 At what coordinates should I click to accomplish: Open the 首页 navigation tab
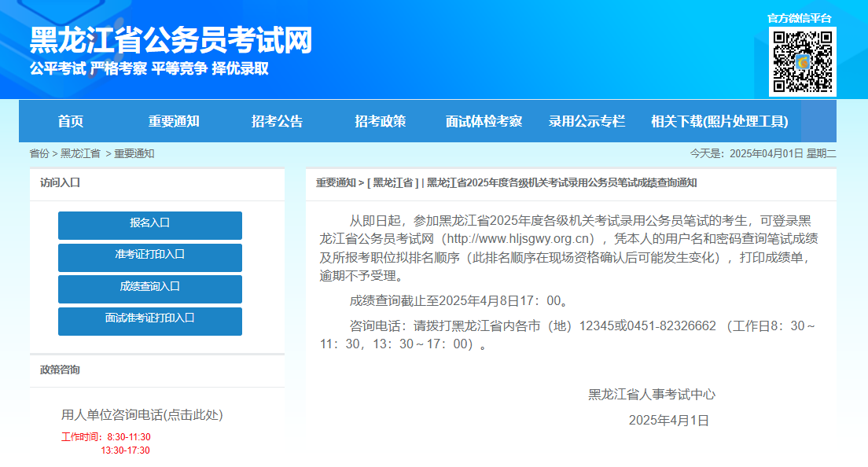70,121
